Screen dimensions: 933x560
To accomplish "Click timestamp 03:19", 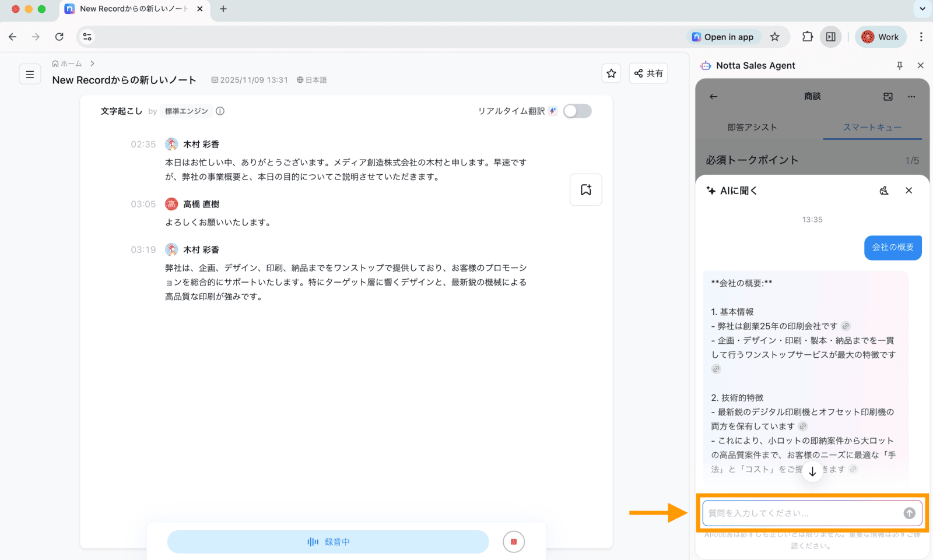I will point(143,249).
